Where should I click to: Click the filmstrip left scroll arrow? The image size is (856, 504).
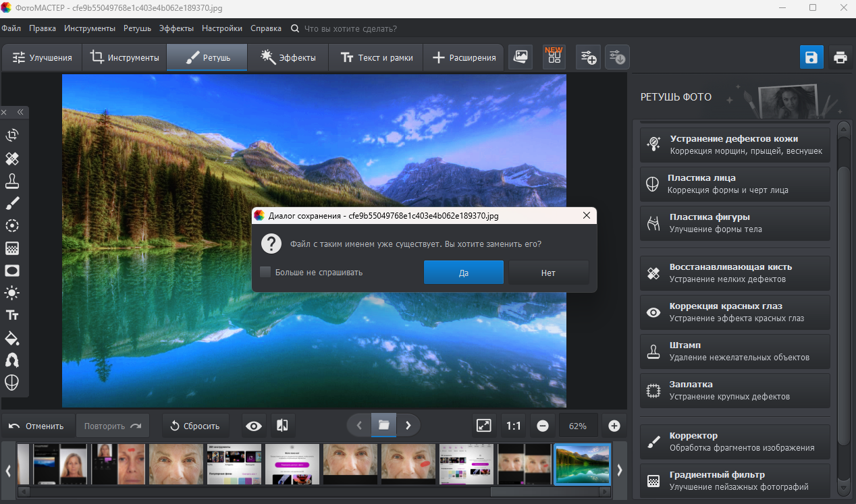coord(8,470)
